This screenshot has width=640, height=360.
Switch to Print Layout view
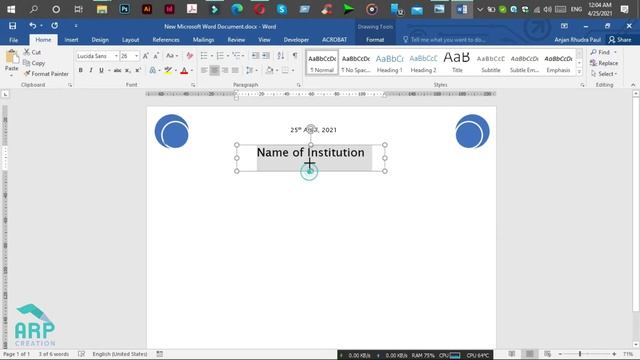click(529, 354)
